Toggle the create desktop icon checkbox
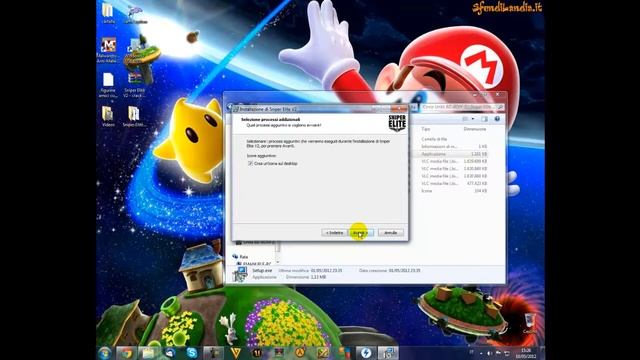 click(250, 163)
